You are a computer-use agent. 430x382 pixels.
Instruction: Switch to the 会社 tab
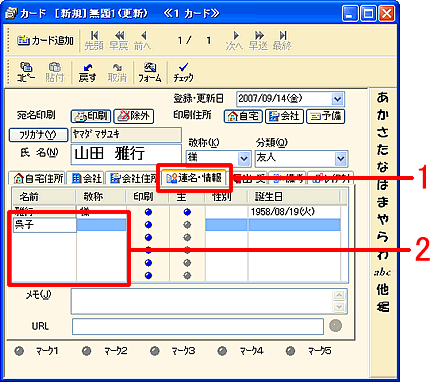86,178
